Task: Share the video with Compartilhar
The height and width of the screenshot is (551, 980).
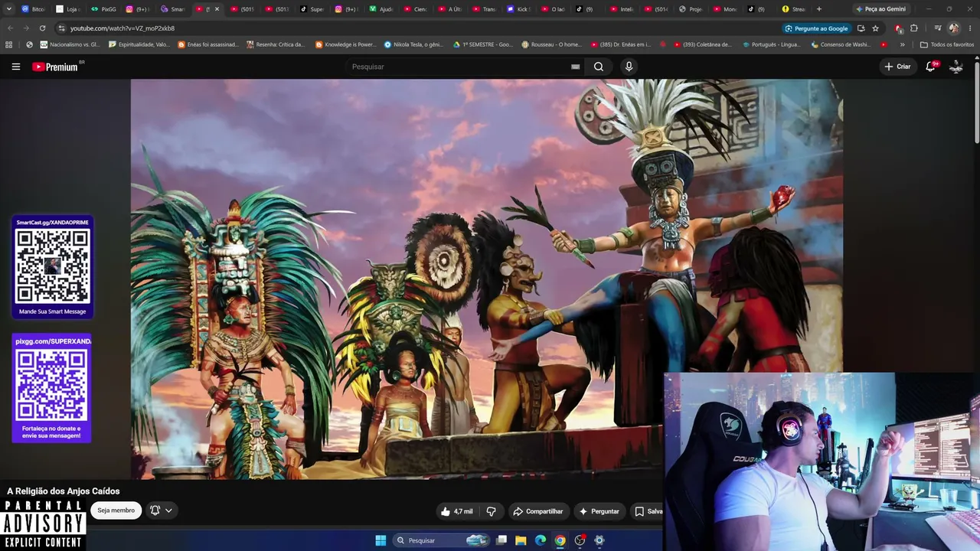Action: (537, 511)
